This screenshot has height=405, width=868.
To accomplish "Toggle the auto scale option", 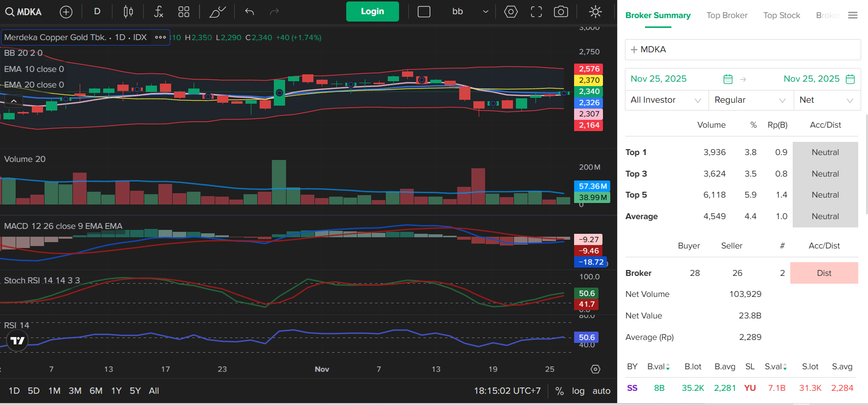I will click(x=601, y=391).
